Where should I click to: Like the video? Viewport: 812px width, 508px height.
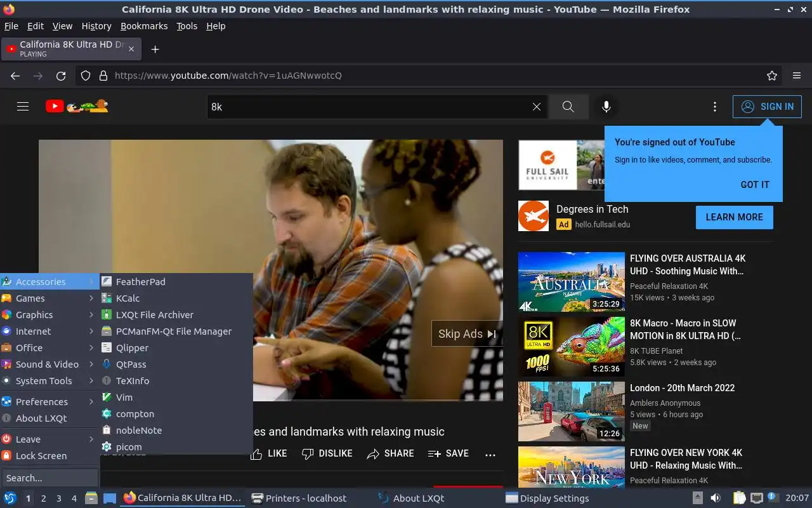(x=268, y=453)
